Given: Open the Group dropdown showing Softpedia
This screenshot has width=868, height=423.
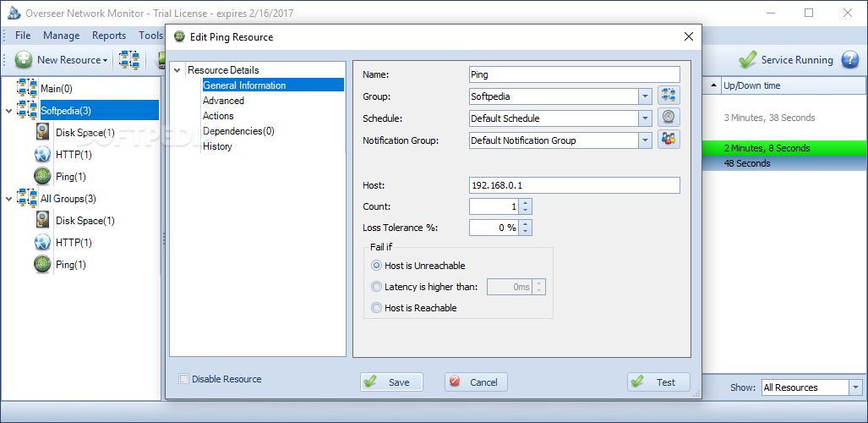Looking at the screenshot, I should tap(645, 96).
